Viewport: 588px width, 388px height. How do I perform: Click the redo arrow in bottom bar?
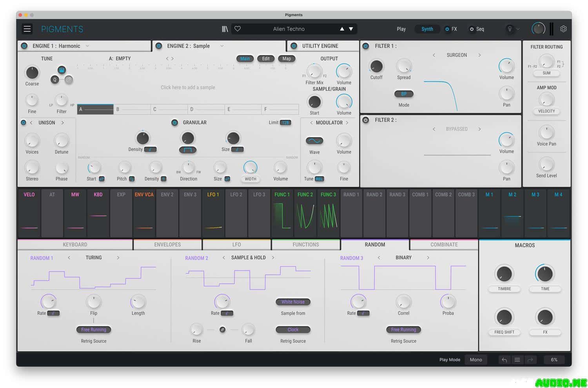pos(530,360)
